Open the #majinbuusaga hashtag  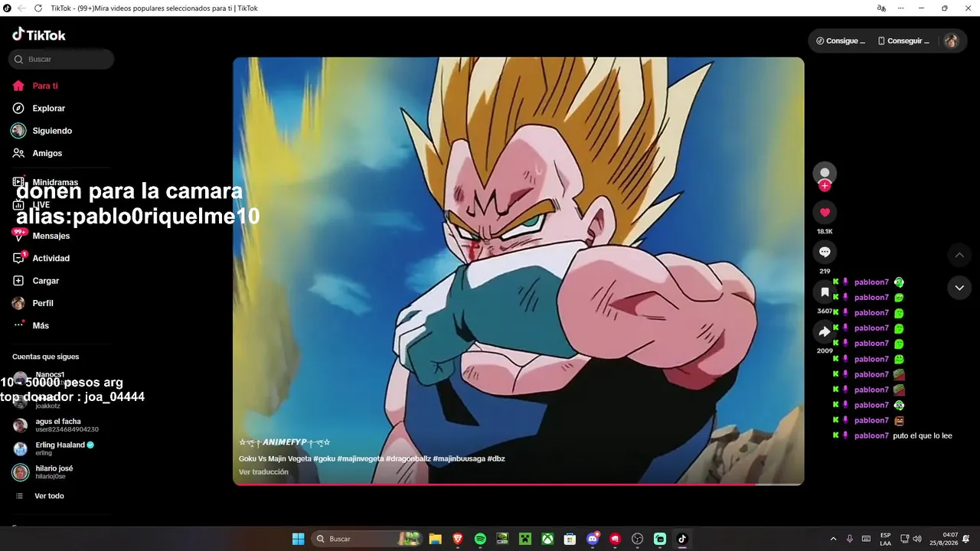459,458
